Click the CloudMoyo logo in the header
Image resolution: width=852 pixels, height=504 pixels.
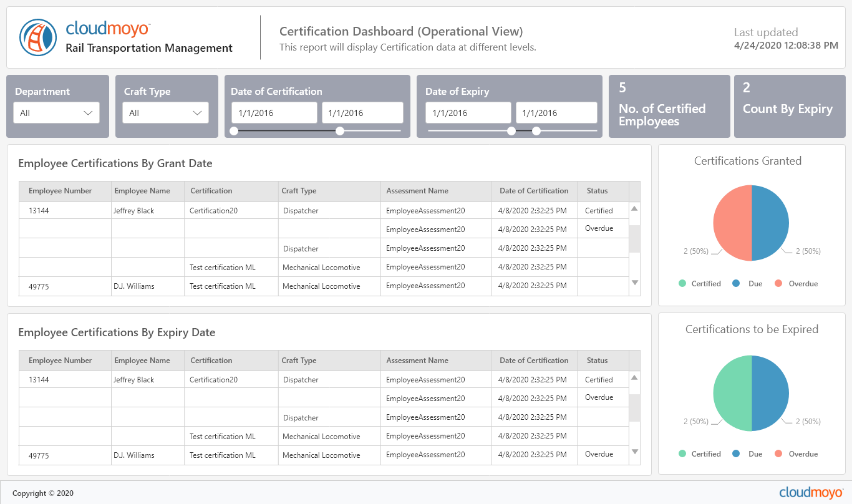tap(37, 37)
